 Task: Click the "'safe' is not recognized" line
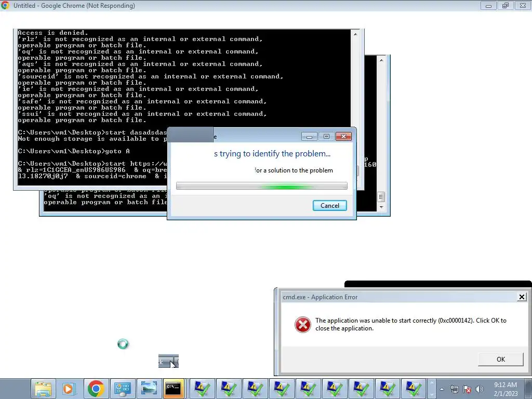pyautogui.click(x=142, y=101)
